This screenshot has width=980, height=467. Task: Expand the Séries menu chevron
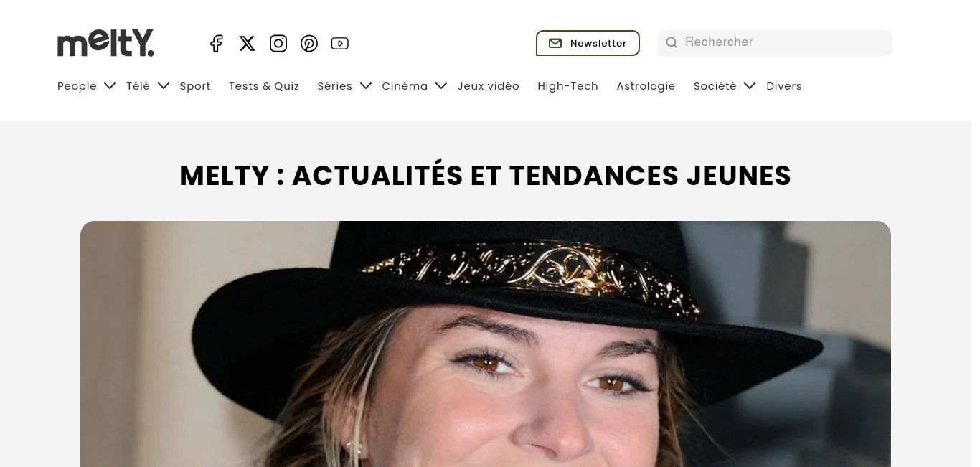tap(366, 86)
